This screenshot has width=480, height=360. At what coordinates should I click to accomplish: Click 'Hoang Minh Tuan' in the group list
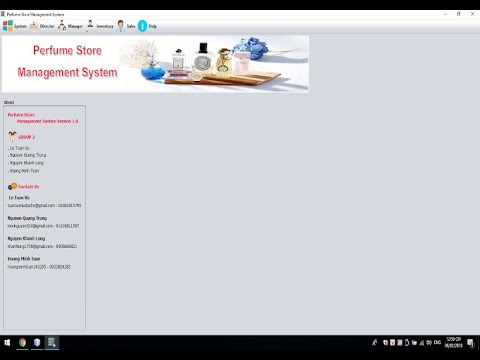24,171
